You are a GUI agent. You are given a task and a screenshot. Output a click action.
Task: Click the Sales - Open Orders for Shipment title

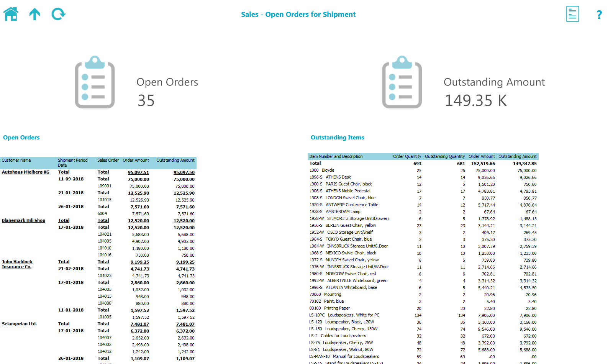(x=298, y=14)
